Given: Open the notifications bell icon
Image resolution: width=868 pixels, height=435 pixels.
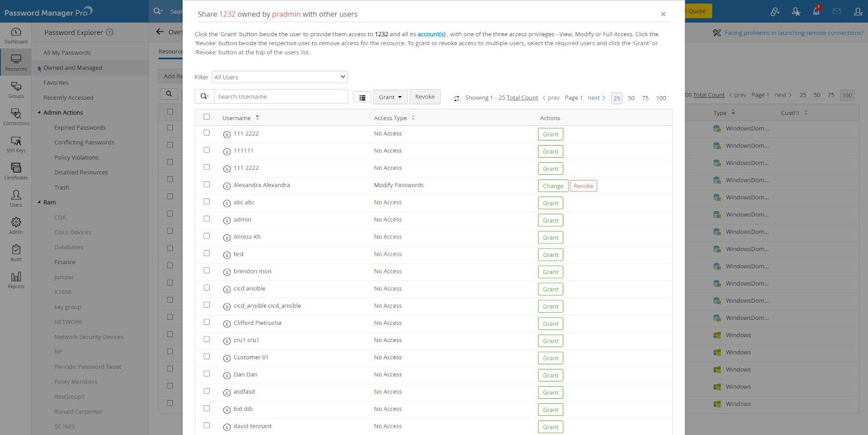Looking at the screenshot, I should point(816,11).
